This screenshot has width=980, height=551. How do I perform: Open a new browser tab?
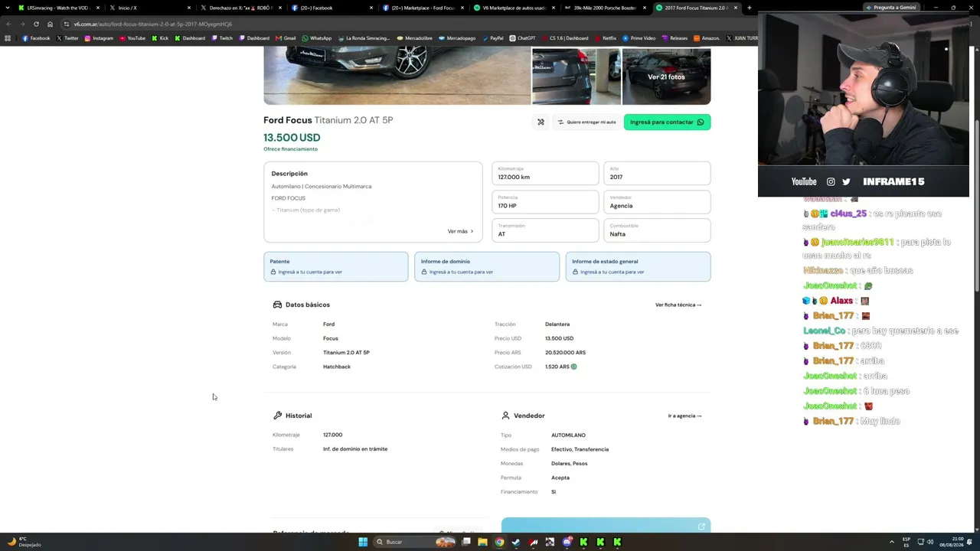click(x=749, y=8)
